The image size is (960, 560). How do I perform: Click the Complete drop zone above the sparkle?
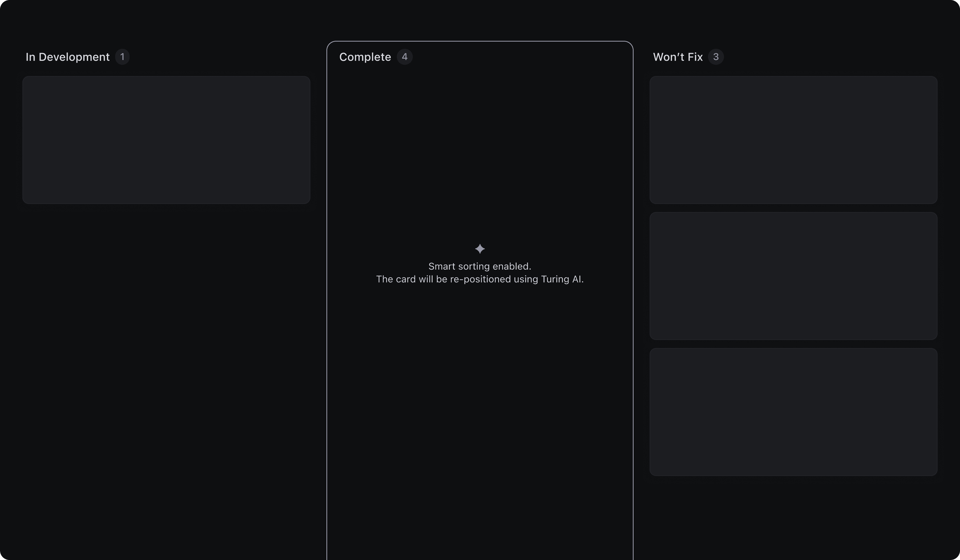pyautogui.click(x=480, y=152)
